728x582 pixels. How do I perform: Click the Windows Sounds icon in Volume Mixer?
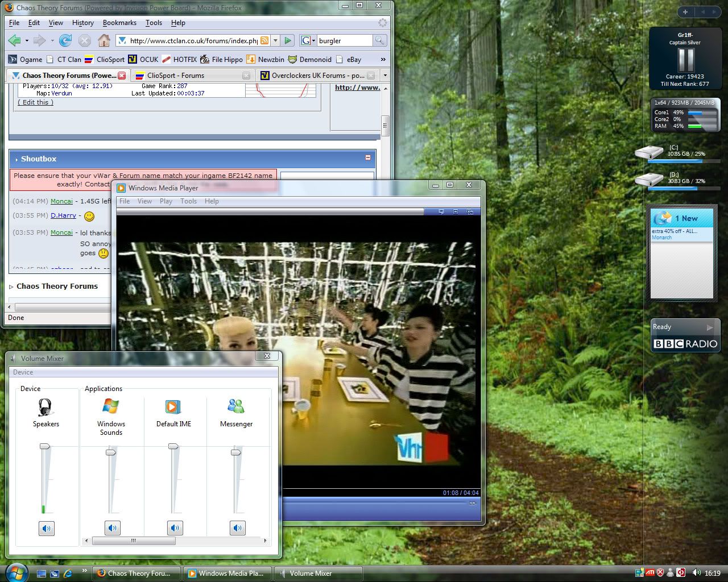coord(111,406)
